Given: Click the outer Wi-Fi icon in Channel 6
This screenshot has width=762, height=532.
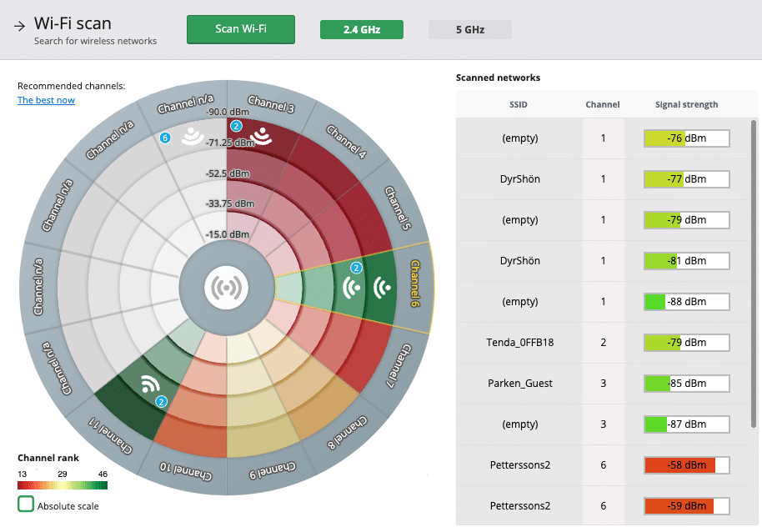Looking at the screenshot, I should click(x=383, y=288).
